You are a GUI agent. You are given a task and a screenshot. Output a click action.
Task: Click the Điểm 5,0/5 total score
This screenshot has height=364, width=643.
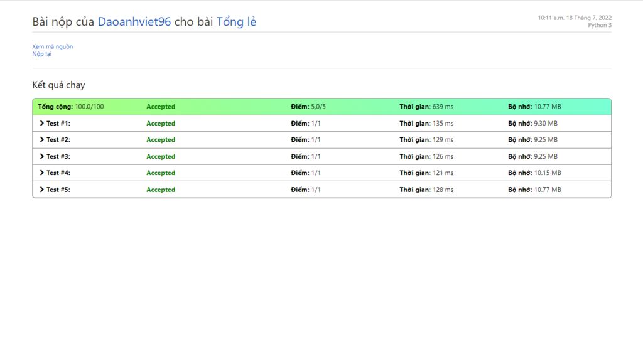(x=308, y=107)
